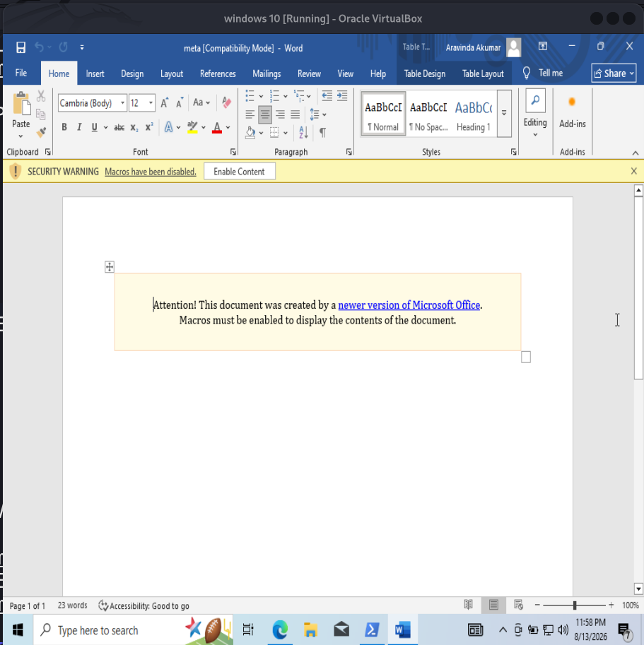Open the font size dropdown

151,103
